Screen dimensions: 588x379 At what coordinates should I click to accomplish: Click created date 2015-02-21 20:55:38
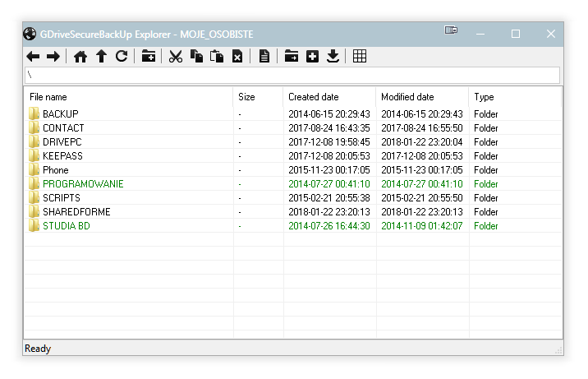click(x=328, y=198)
